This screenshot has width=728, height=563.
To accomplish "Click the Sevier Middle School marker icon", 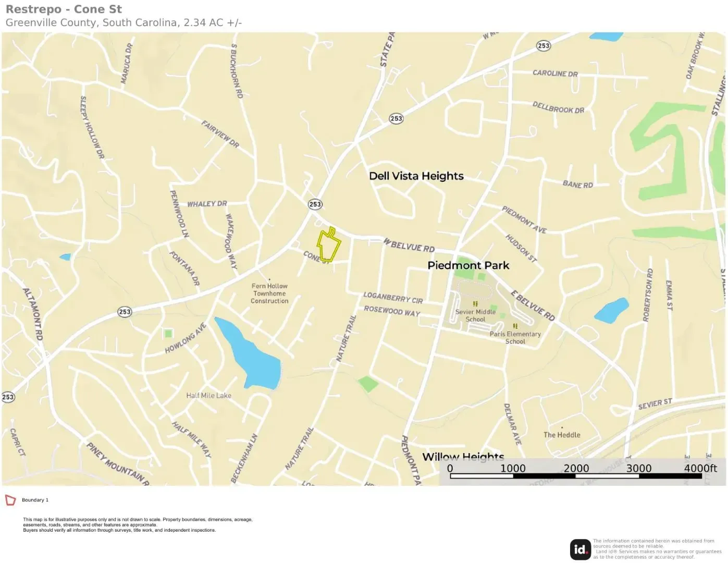I will pyautogui.click(x=475, y=304).
